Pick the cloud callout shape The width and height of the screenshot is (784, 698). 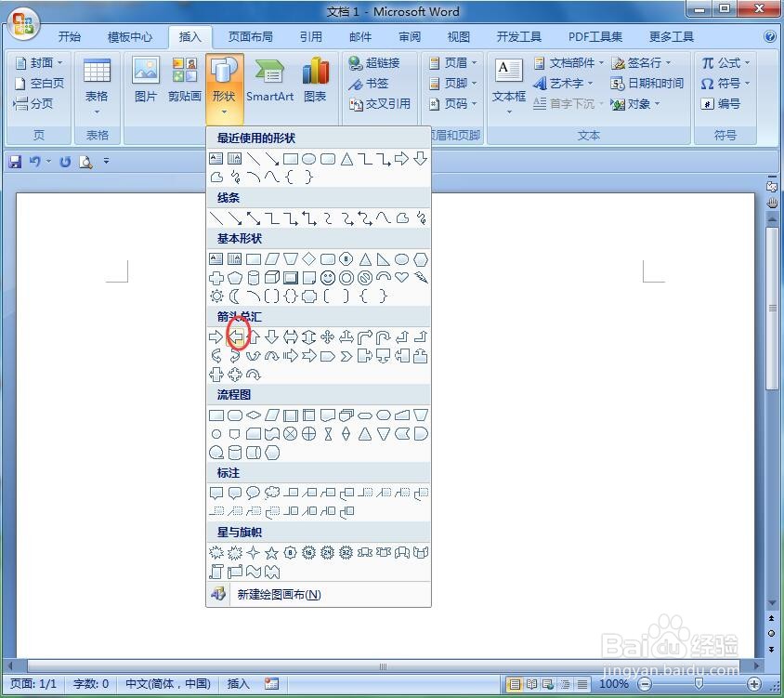click(272, 493)
